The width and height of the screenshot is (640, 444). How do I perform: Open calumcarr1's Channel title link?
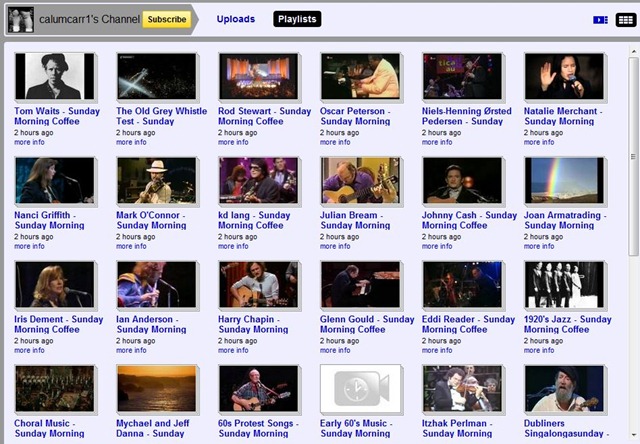click(89, 19)
